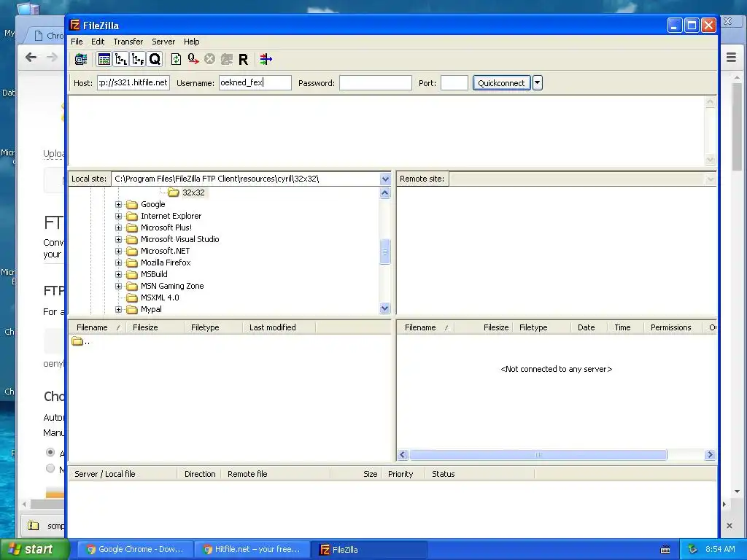This screenshot has width=747, height=560.
Task: Click the Username input field
Action: point(255,83)
